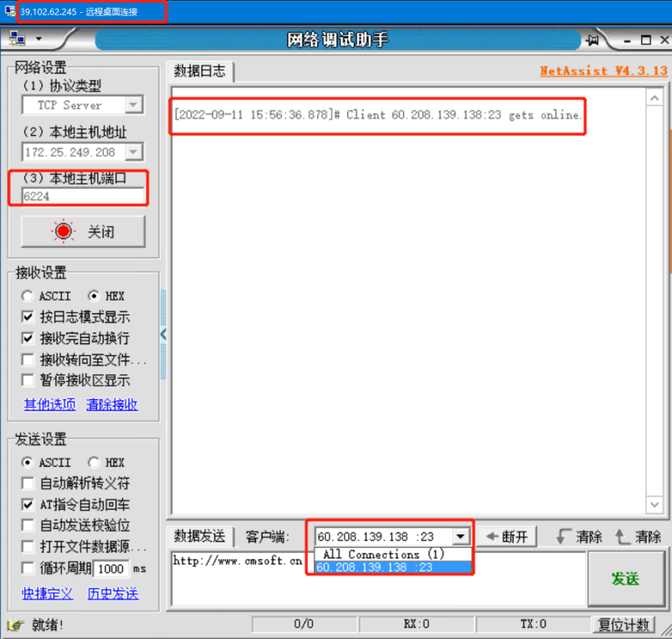Collapse the left settings panel arrow
This screenshot has width=672, height=639.
pyautogui.click(x=164, y=333)
